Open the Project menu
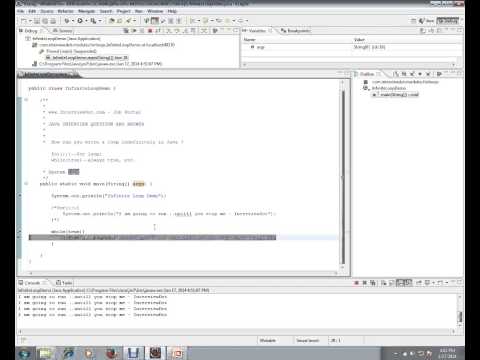Image resolution: width=480 pixels, height=360 pixels. 124,11
